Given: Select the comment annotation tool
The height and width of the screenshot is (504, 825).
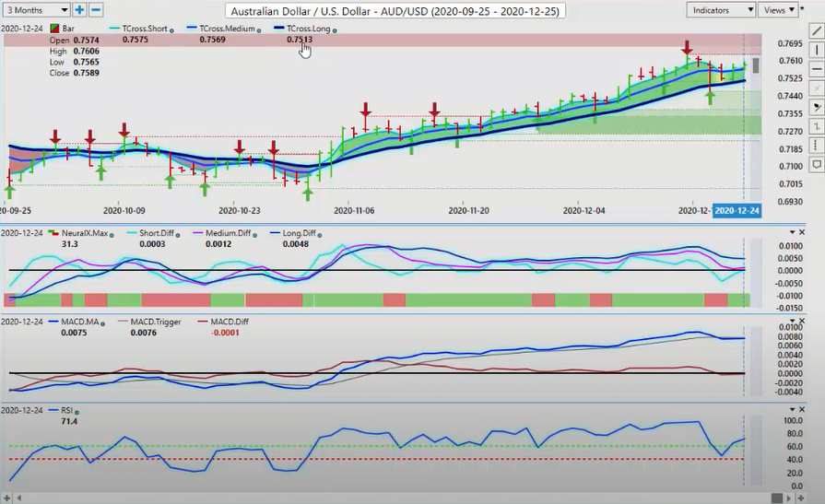Looking at the screenshot, I should (x=817, y=165).
